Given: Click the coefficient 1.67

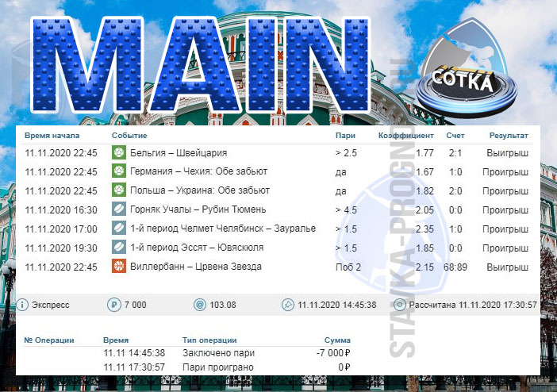Looking at the screenshot, I should pyautogui.click(x=424, y=172).
